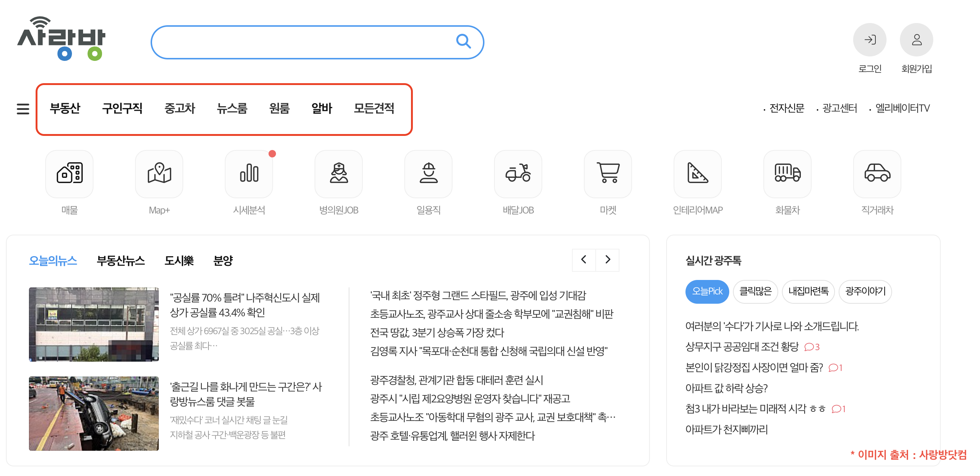This screenshot has height=476, width=980.
Task: Switch to the 부동산뉴스 tab
Action: [x=121, y=261]
